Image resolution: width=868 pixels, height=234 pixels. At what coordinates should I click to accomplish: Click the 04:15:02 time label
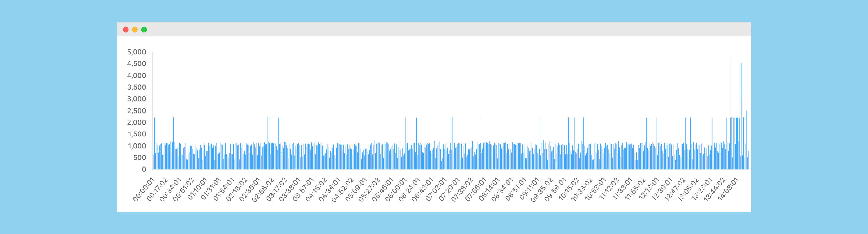316,189
